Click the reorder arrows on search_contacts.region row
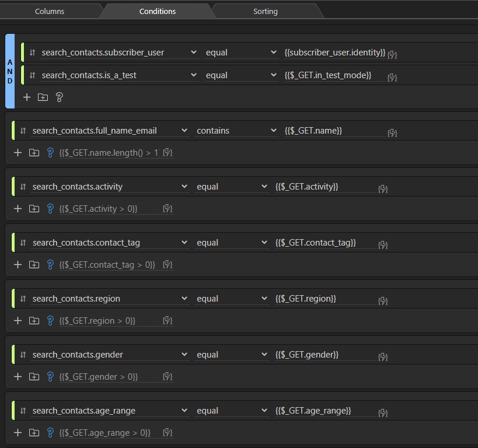Viewport: 478px width, 448px height. click(x=23, y=299)
